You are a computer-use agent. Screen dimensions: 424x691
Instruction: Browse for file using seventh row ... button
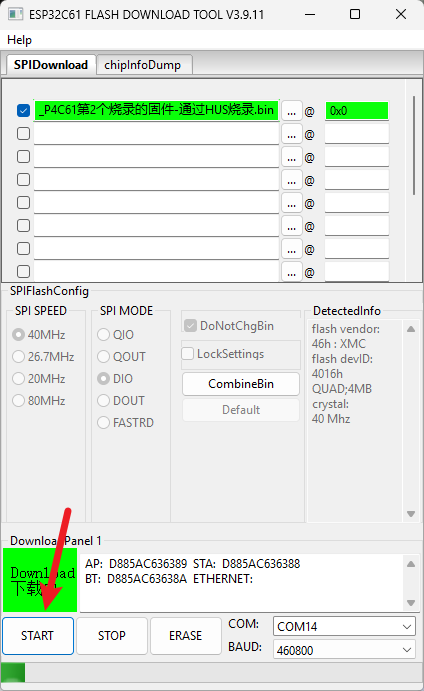[x=291, y=249]
